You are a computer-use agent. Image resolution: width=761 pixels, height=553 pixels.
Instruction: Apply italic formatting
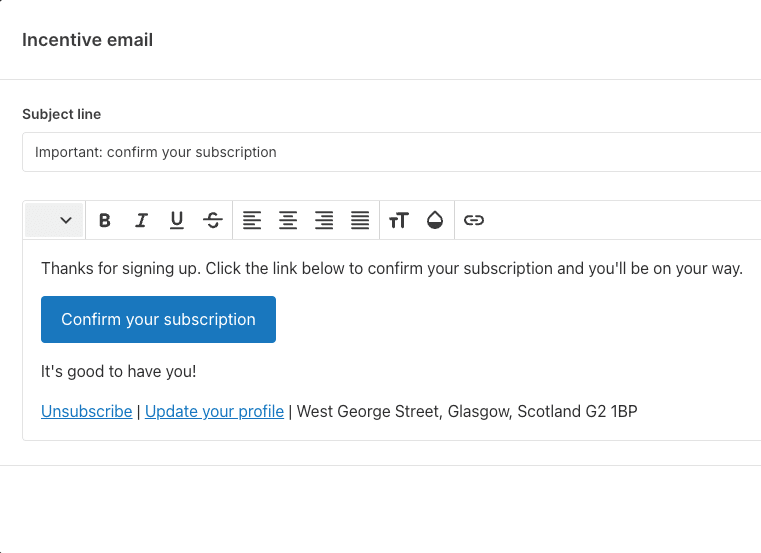click(x=141, y=220)
